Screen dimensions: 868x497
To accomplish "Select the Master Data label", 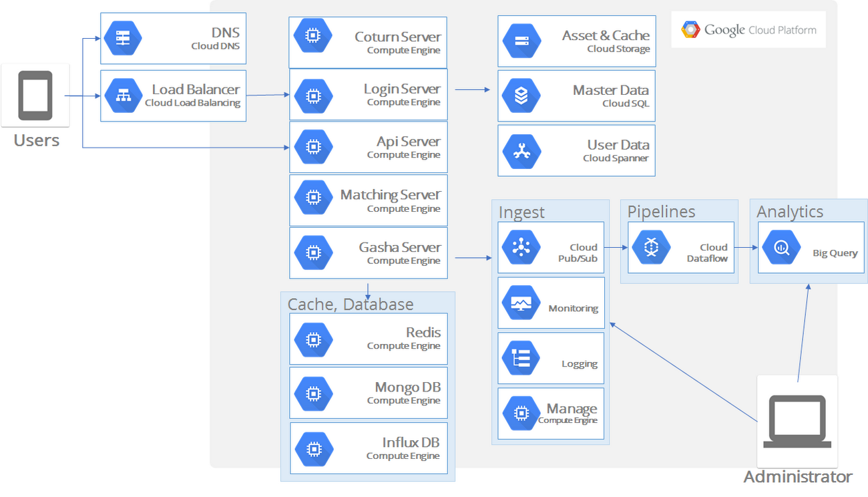I will tap(611, 90).
